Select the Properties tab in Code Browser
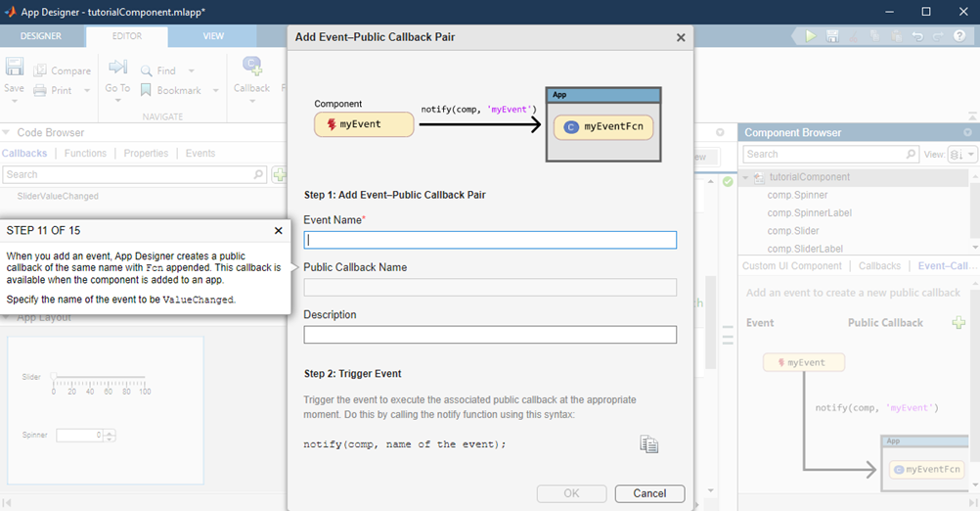This screenshot has height=511, width=980. (x=147, y=154)
